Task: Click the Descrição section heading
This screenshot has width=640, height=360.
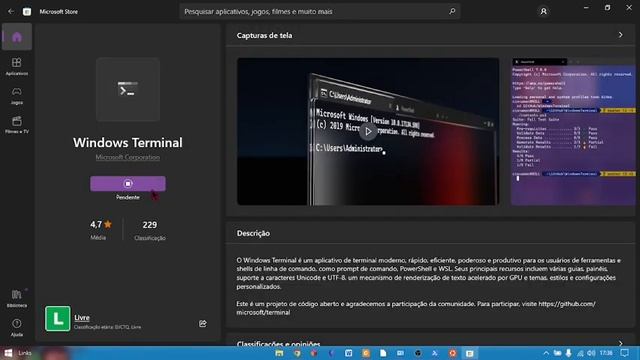Action: pos(253,233)
